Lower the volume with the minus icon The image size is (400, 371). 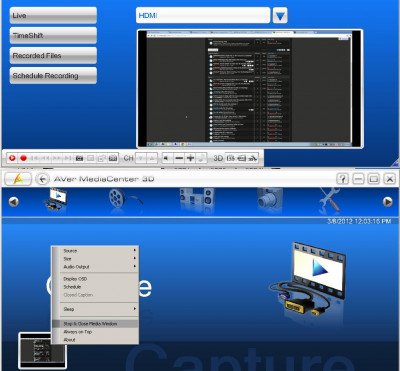point(179,158)
